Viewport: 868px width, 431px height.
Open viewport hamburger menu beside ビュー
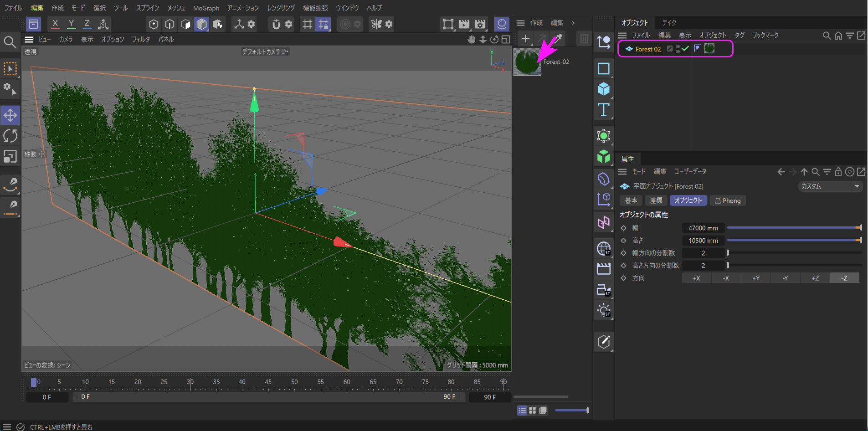coord(29,40)
